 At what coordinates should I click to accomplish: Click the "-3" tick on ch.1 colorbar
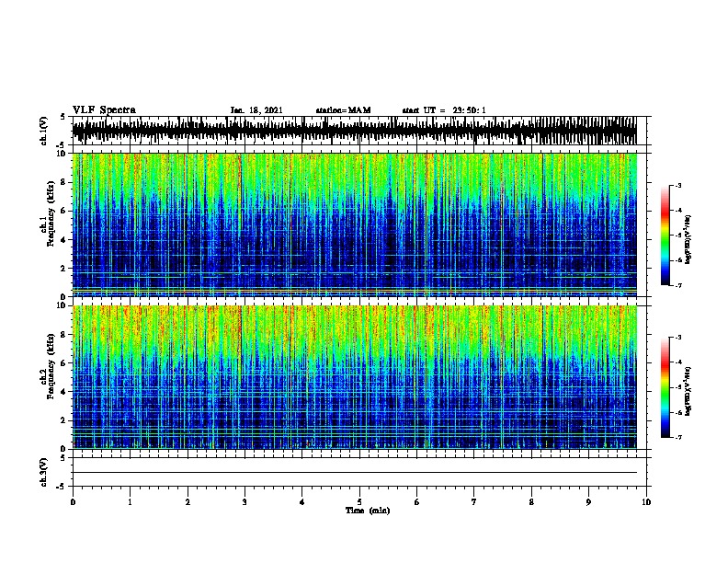[677, 185]
